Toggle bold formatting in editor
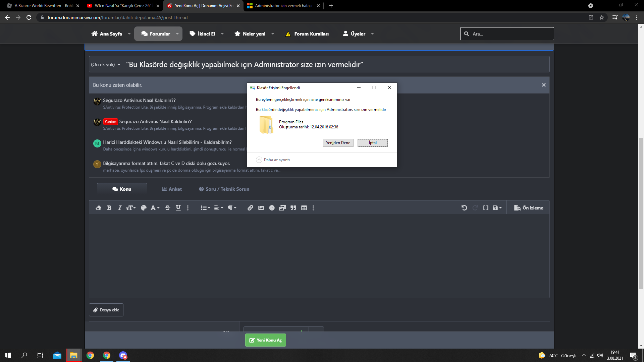Image resolution: width=644 pixels, height=362 pixels. point(109,208)
